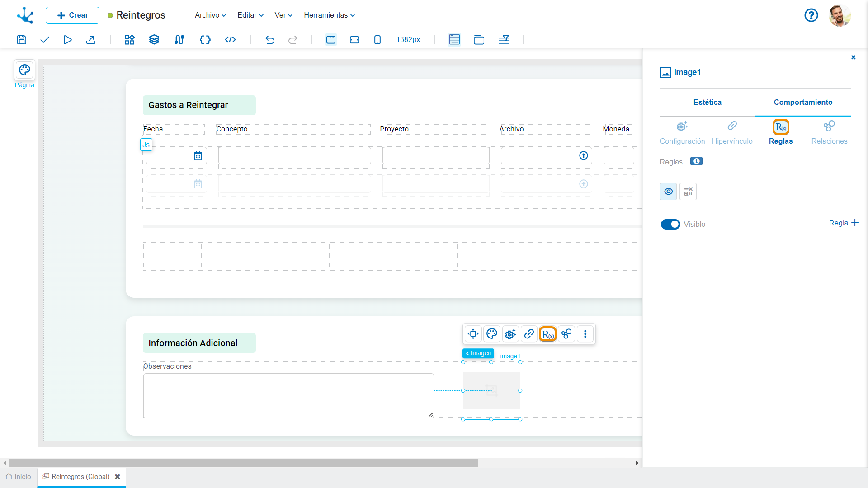Open more options in image toolbar
Viewport: 868px width, 488px height.
(x=585, y=334)
